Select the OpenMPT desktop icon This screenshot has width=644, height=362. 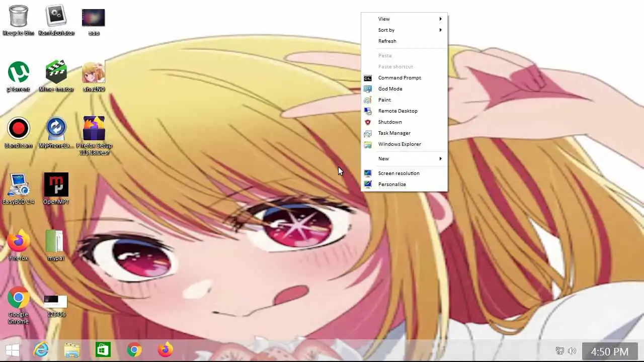click(x=56, y=189)
